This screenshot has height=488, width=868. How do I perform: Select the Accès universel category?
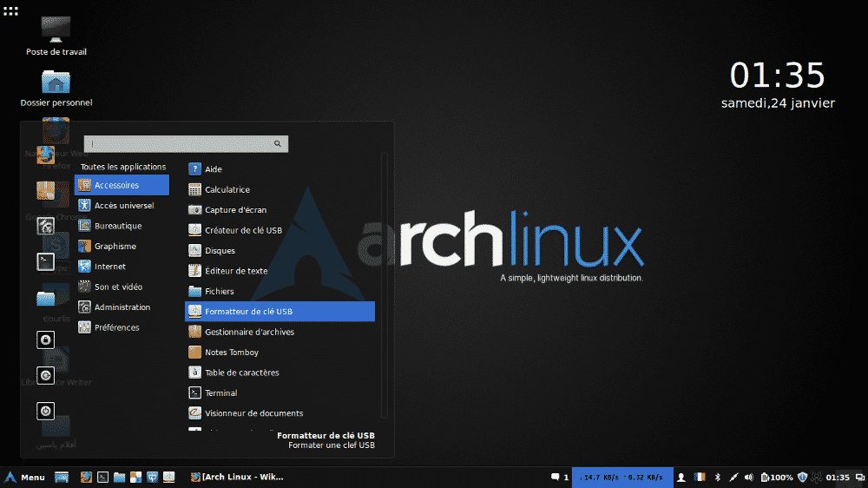122,206
